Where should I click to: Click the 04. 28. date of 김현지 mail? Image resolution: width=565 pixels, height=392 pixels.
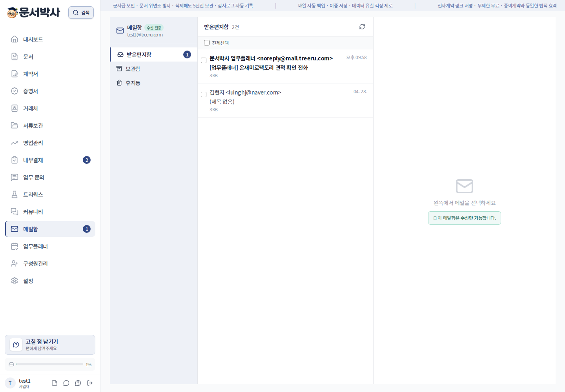[360, 92]
